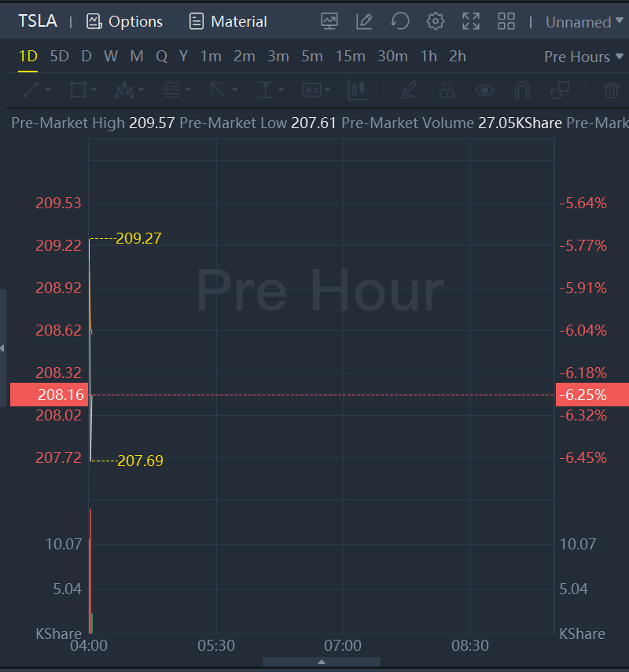This screenshot has width=629, height=672.
Task: Open the chart monitor icon
Action: (x=329, y=21)
